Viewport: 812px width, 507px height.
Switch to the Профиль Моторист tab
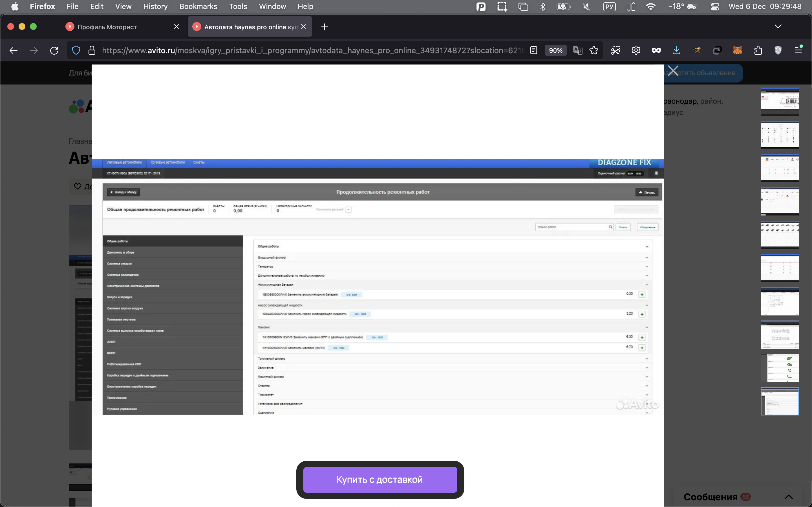coord(107,27)
